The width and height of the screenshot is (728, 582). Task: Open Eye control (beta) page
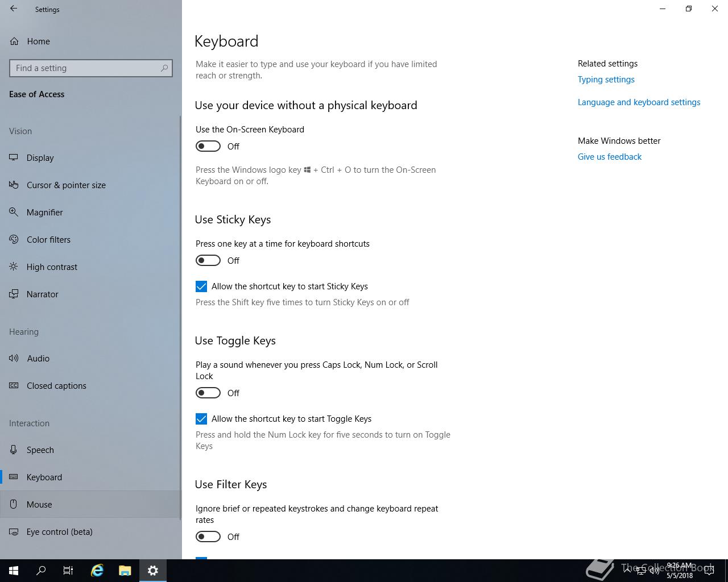pyautogui.click(x=91, y=531)
